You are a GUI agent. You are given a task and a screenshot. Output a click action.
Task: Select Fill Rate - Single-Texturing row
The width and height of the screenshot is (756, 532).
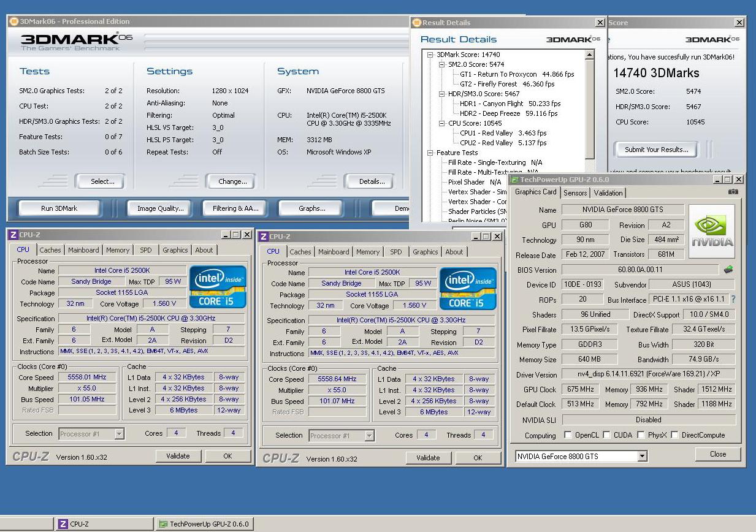coord(495,162)
